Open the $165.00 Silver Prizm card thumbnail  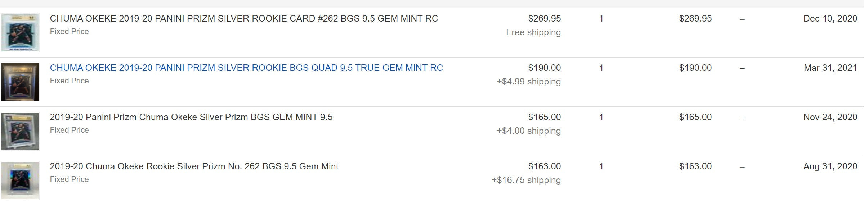coord(20,131)
